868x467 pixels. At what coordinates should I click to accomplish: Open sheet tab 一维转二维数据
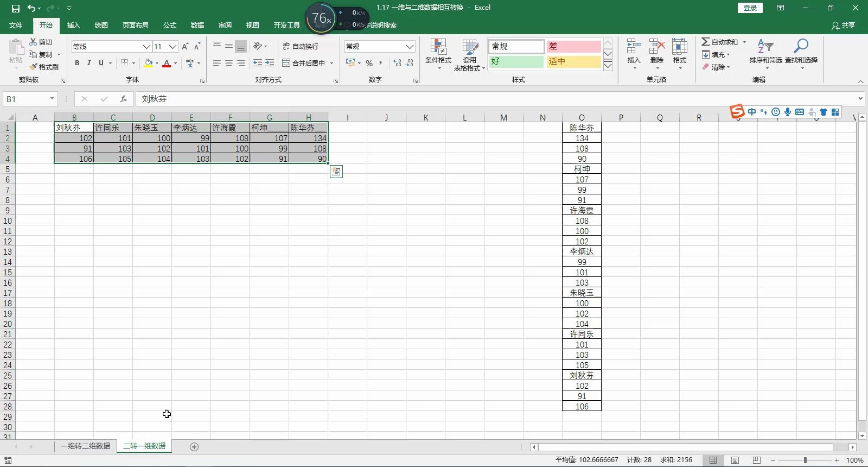[85, 446]
